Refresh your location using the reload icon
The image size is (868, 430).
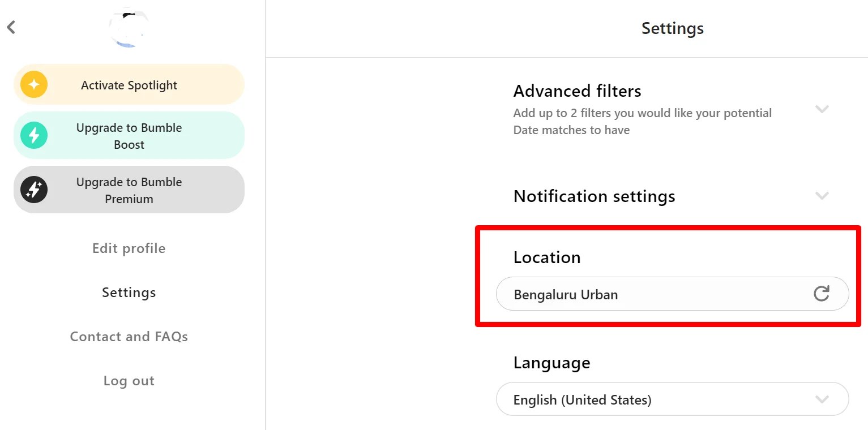point(822,294)
